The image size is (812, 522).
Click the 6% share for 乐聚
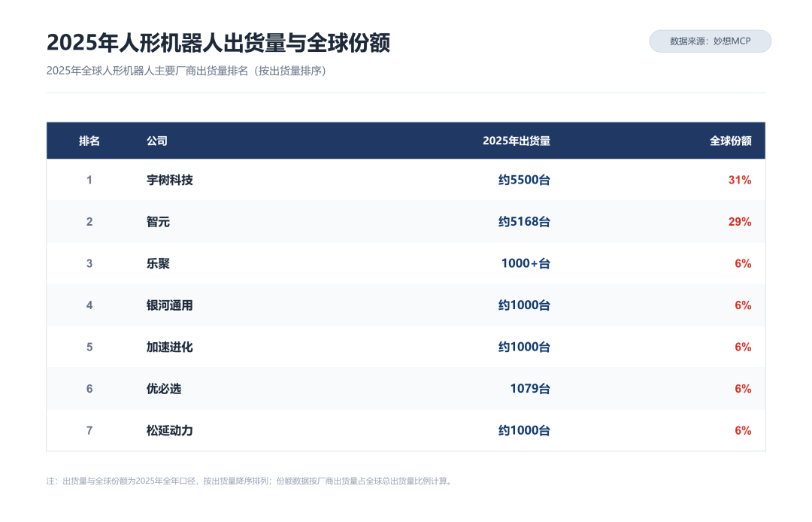743,263
